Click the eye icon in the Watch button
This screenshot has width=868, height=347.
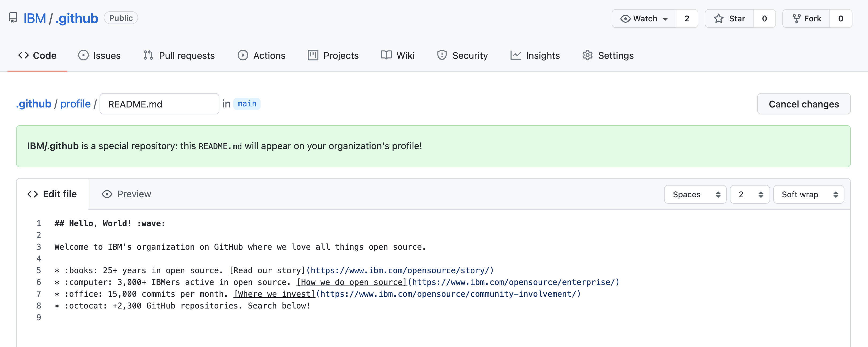pos(625,18)
